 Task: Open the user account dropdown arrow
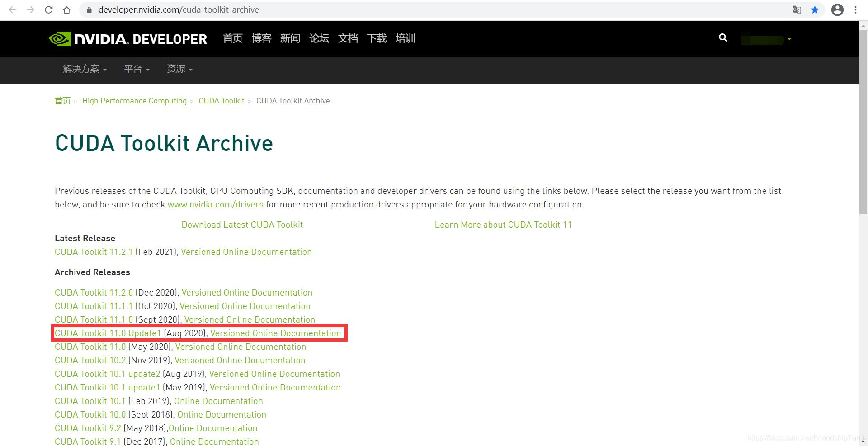click(789, 39)
